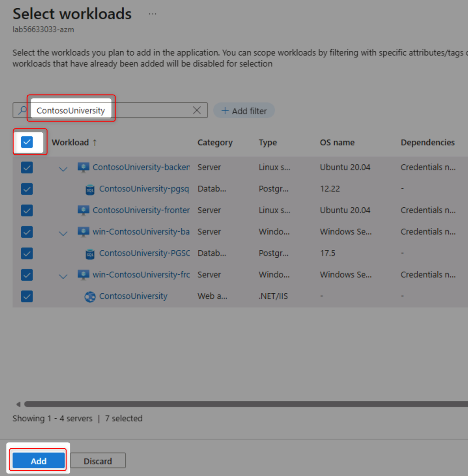Toggle the select-all workloads checkbox

(x=27, y=142)
